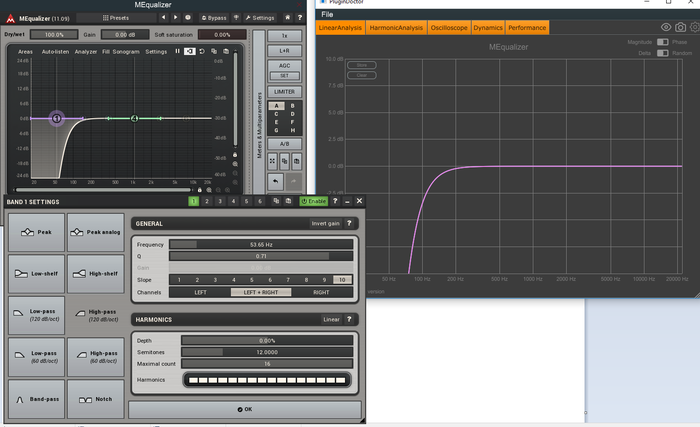Click the reset icon in EQ graph toolbar
Screen dimensions: 700x427
(x=202, y=51)
